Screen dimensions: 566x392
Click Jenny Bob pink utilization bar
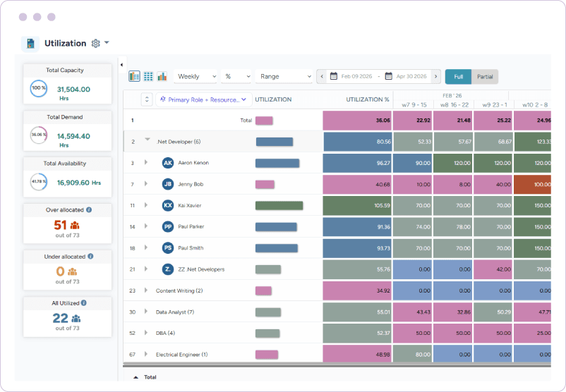[x=265, y=184]
